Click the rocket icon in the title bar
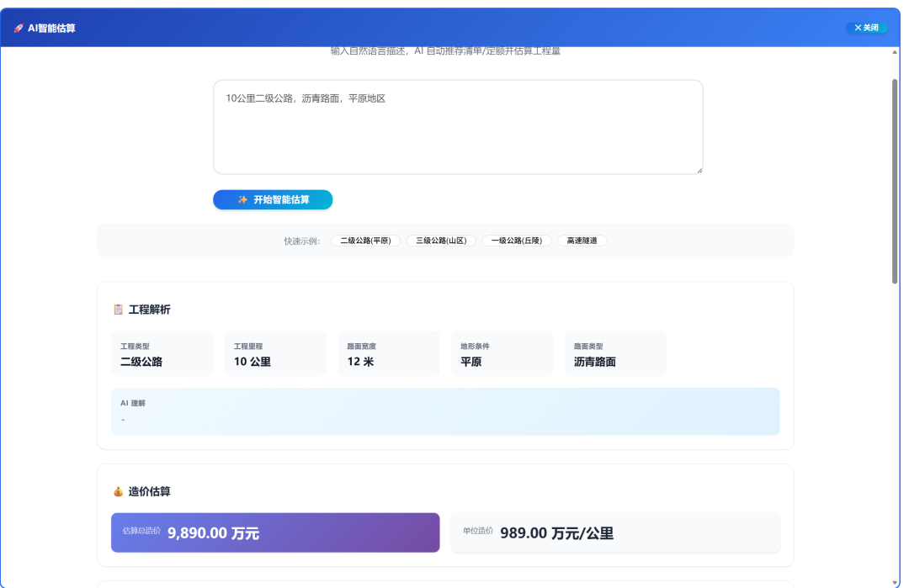Screen dimensions: 909x588 pyautogui.click(x=19, y=28)
